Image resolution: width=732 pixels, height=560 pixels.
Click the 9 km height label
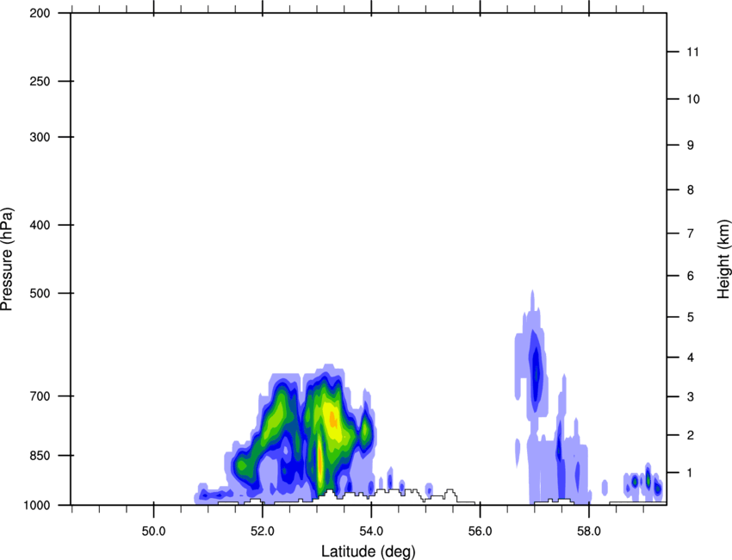(691, 146)
